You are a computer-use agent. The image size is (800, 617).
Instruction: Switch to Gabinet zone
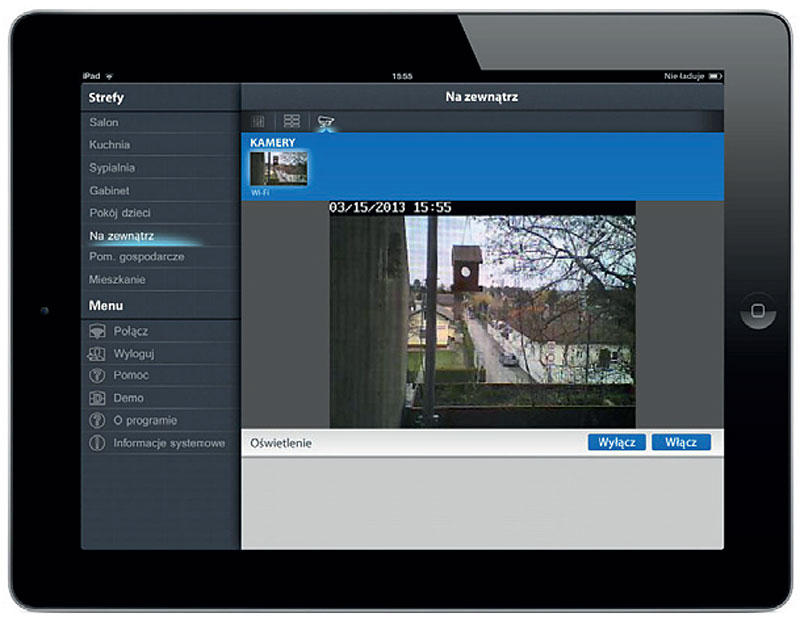(x=160, y=190)
